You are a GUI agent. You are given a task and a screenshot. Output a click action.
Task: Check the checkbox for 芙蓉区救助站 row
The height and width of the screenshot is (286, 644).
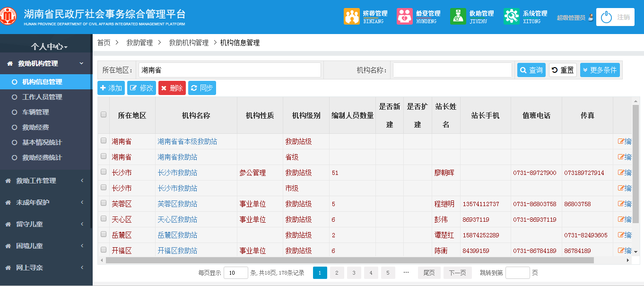click(103, 203)
